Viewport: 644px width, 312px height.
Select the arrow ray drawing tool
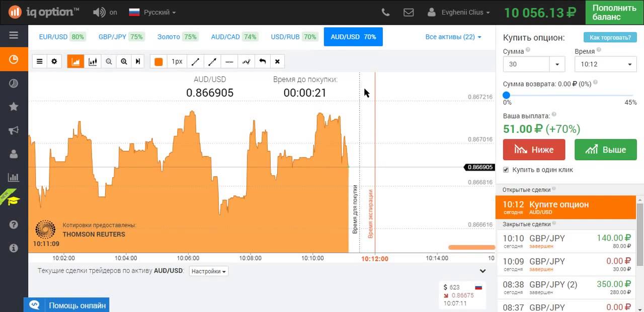[x=212, y=61]
